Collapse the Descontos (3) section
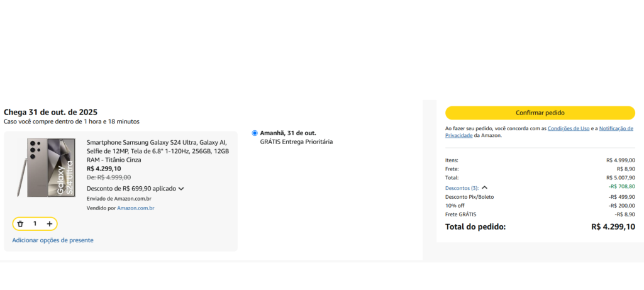 466,187
